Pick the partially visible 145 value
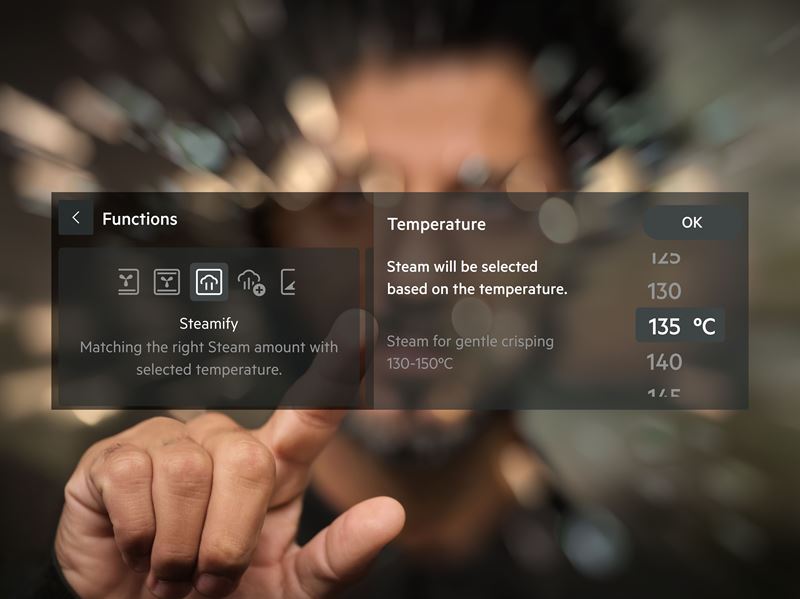 (x=664, y=393)
